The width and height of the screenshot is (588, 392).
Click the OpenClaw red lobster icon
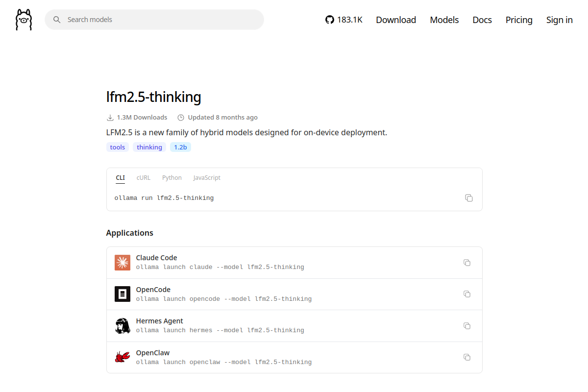pyautogui.click(x=122, y=357)
